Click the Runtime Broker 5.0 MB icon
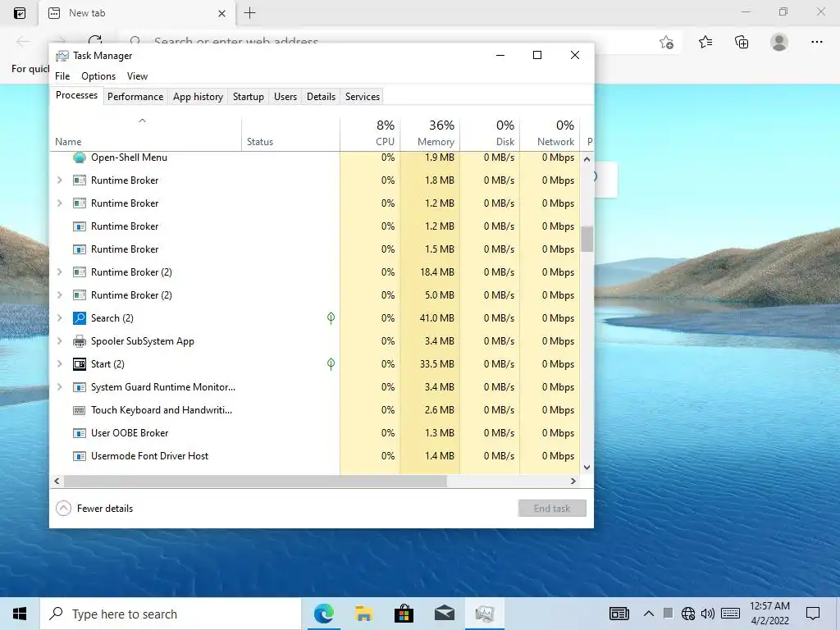 [x=80, y=295]
